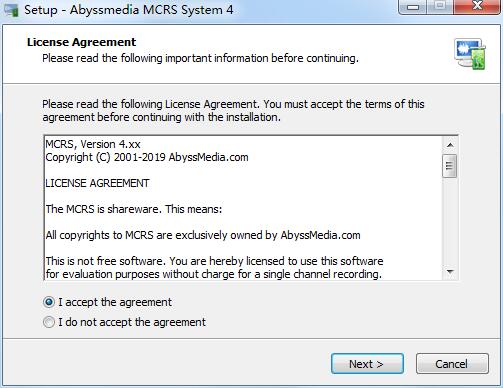Close the Setup window with the X

(x=477, y=7)
